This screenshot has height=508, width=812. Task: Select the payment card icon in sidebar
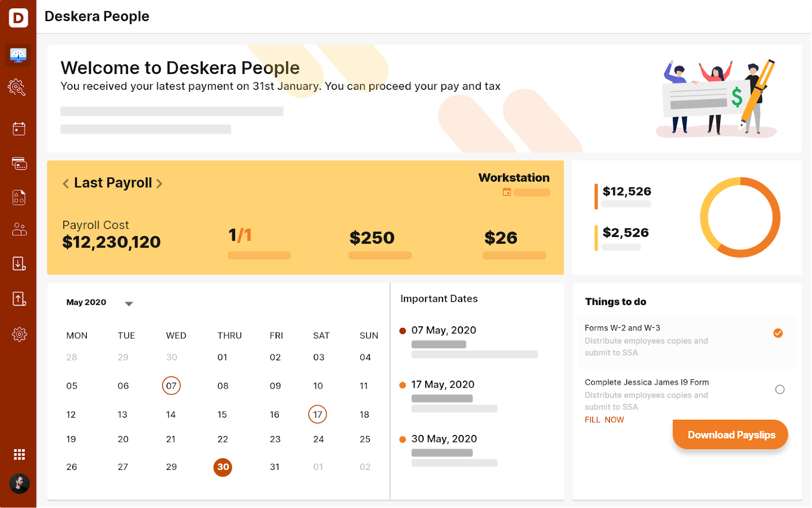point(19,163)
